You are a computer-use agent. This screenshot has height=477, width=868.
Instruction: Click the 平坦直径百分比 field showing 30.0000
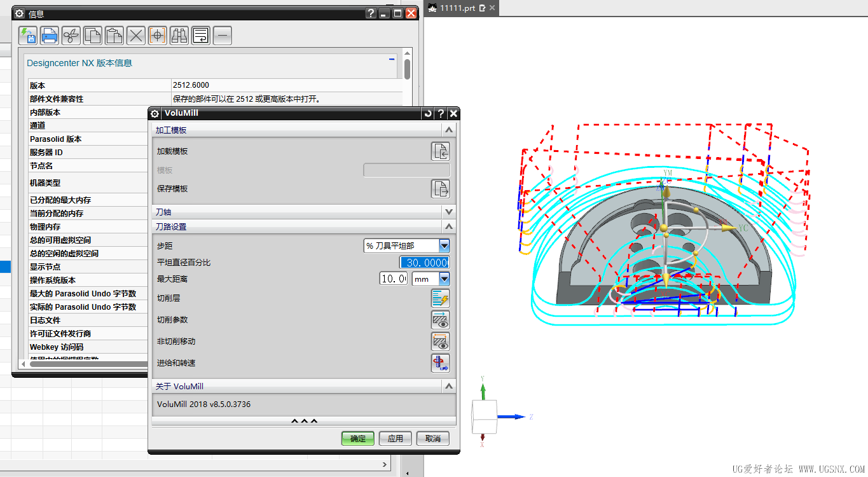tap(424, 263)
